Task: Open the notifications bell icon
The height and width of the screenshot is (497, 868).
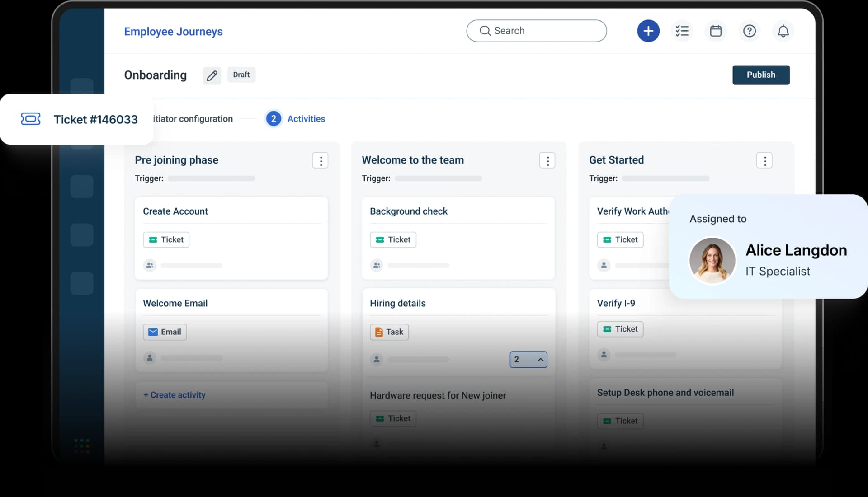Action: click(783, 31)
